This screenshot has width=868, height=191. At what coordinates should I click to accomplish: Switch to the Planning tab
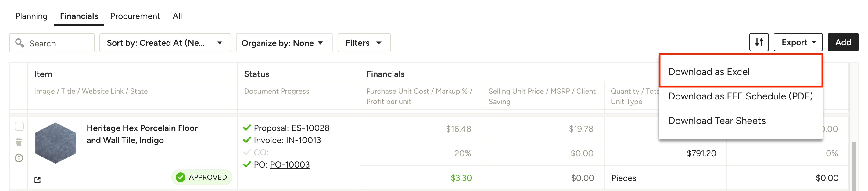click(x=31, y=16)
